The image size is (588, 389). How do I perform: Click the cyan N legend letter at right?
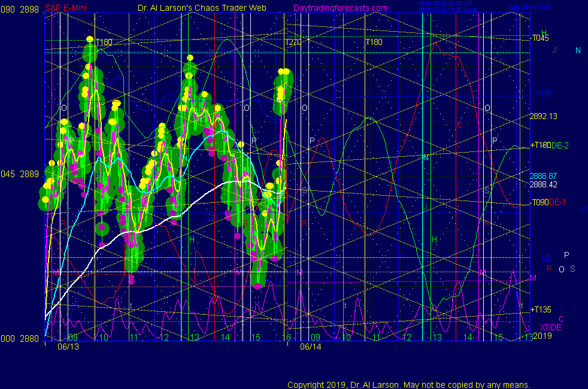[x=578, y=51]
